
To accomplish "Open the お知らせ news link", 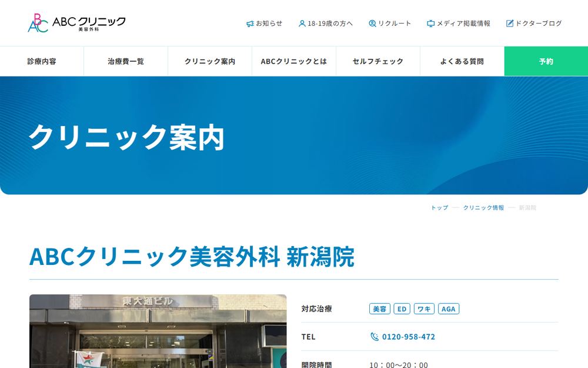I will (x=265, y=24).
